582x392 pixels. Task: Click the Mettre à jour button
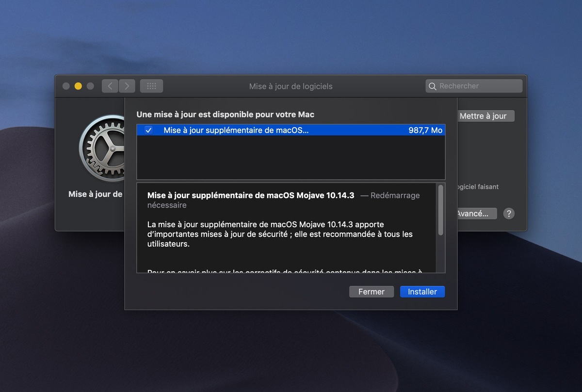[x=485, y=116]
